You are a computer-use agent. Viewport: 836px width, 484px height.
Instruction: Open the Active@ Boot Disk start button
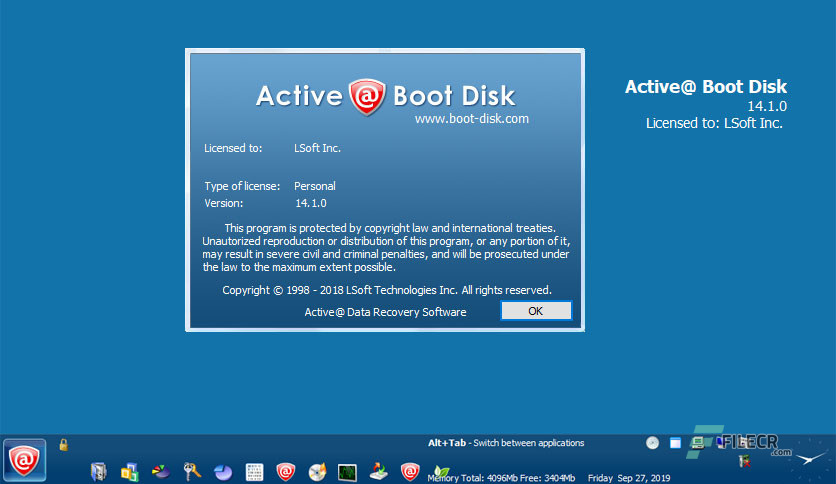(x=24, y=460)
